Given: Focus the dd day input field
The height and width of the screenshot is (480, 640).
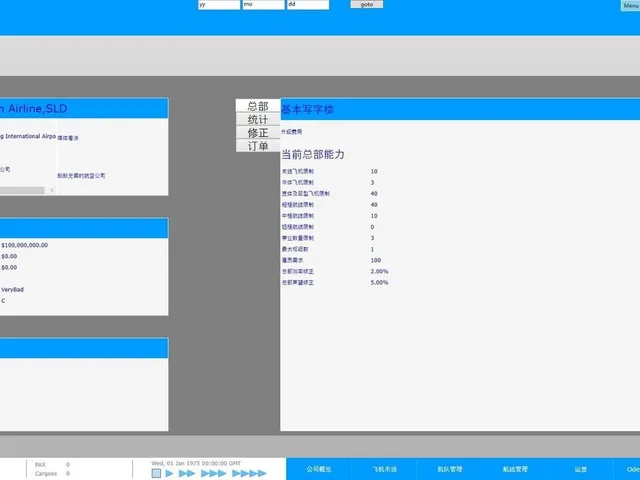Looking at the screenshot, I should (x=308, y=4).
